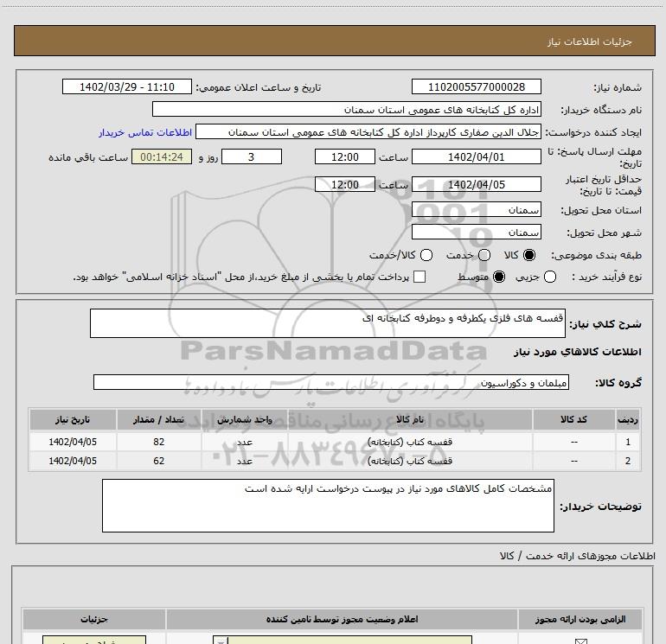Choose the جزیی purchase type radio
This screenshot has height=644, width=666.
pos(550,277)
